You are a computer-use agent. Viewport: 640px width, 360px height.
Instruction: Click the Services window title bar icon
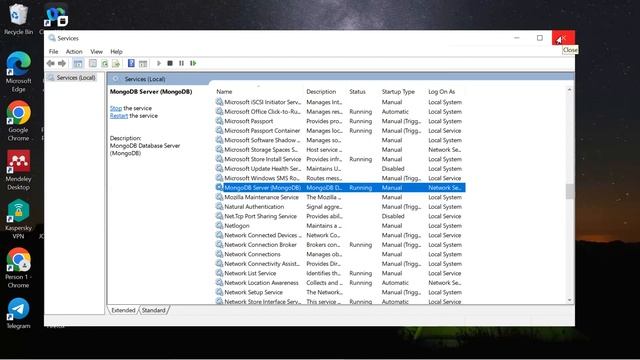point(52,38)
